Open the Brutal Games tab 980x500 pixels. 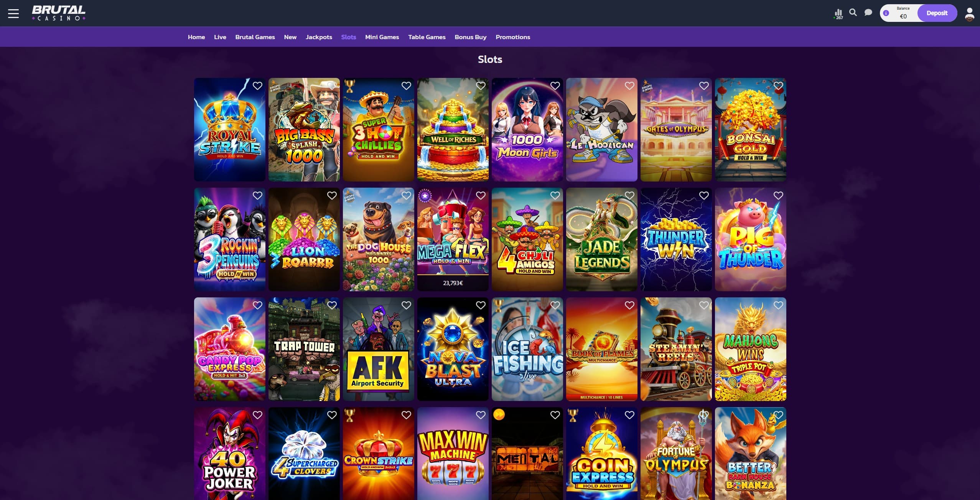(x=255, y=37)
